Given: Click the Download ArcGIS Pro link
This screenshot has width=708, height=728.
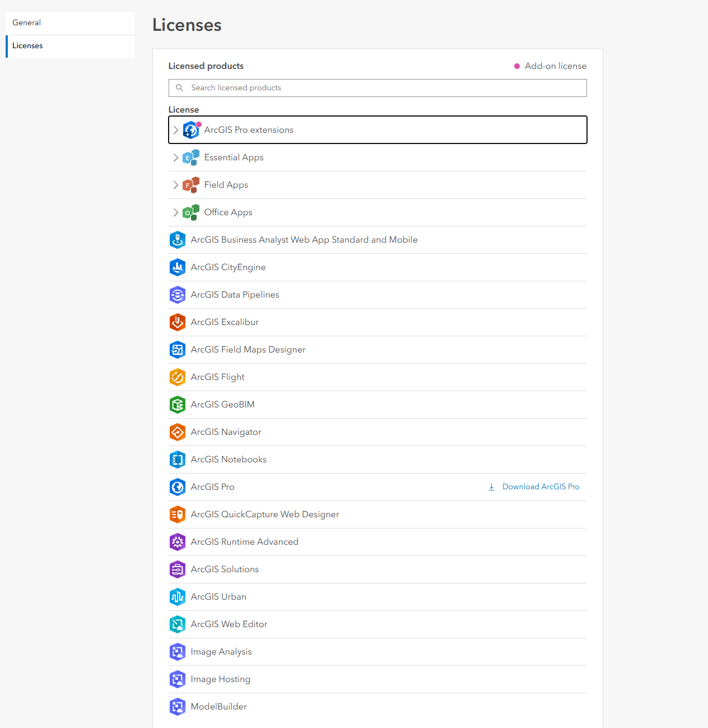Looking at the screenshot, I should point(541,487).
